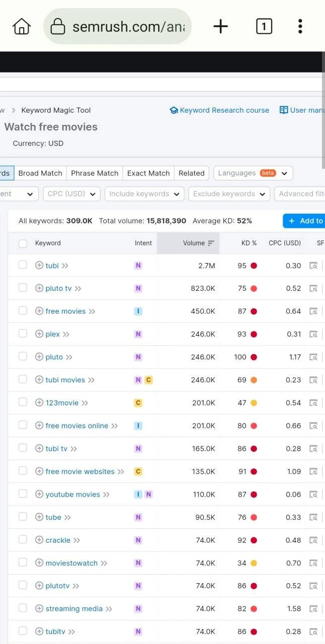Open SERP view icon for pluto tv row
Image resolution: width=325 pixels, height=644 pixels.
[x=313, y=288]
